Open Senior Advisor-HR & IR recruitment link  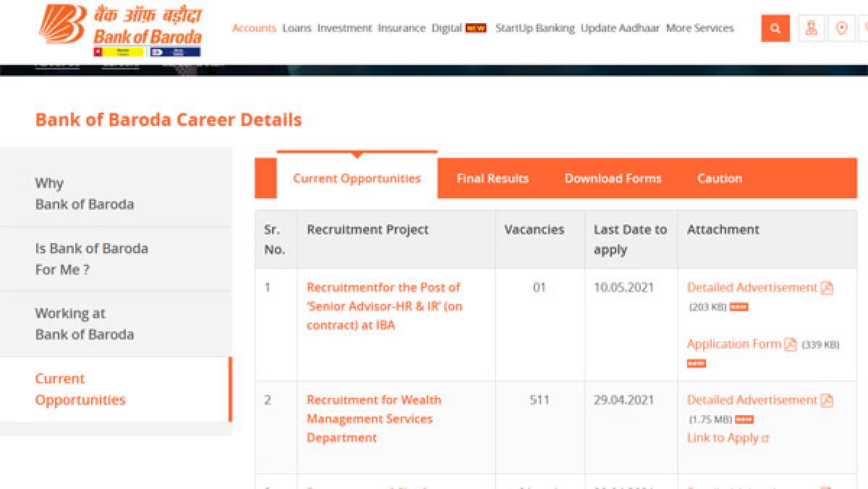[x=384, y=306]
